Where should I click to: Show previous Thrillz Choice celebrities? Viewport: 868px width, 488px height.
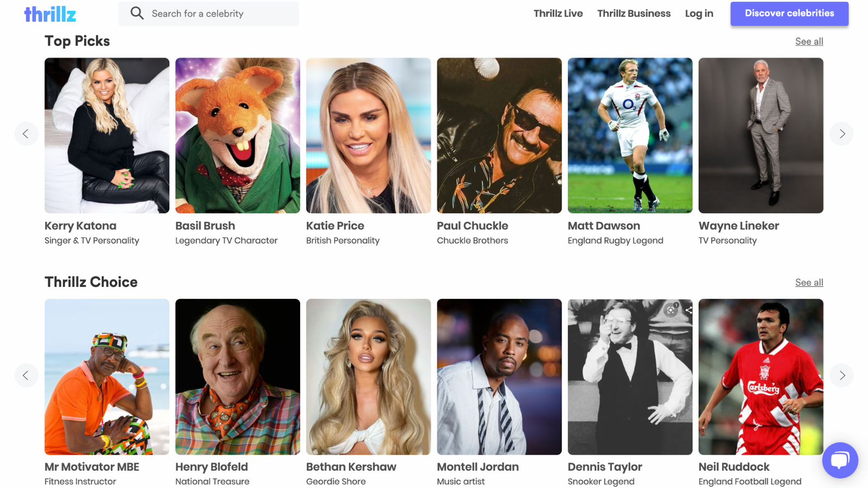click(26, 375)
